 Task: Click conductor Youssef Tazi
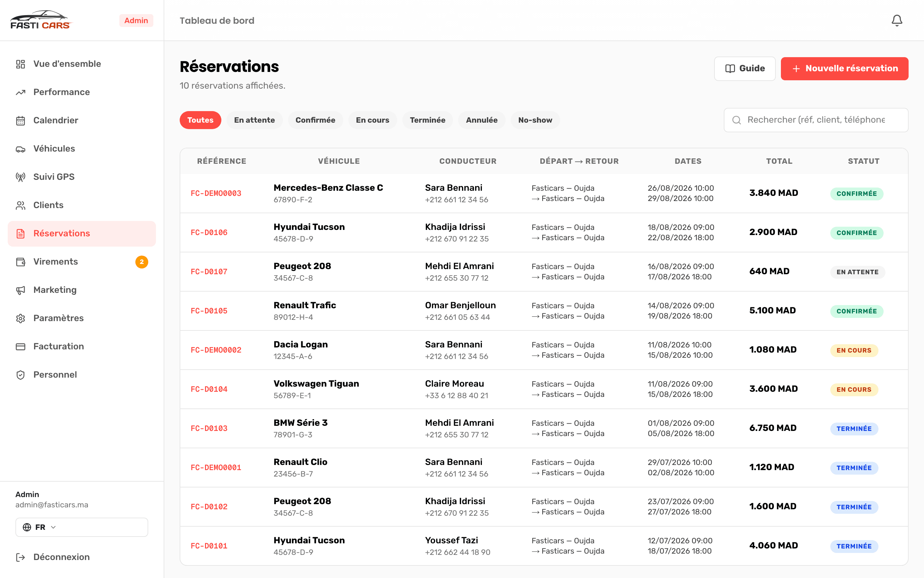click(x=451, y=540)
